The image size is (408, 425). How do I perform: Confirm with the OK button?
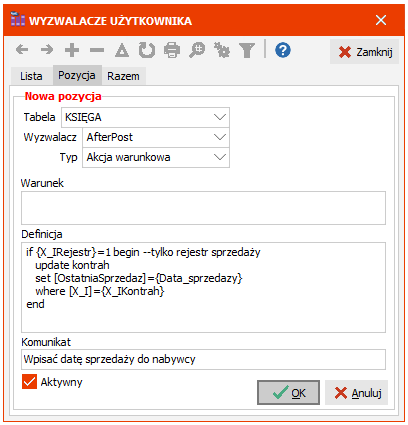tap(288, 393)
